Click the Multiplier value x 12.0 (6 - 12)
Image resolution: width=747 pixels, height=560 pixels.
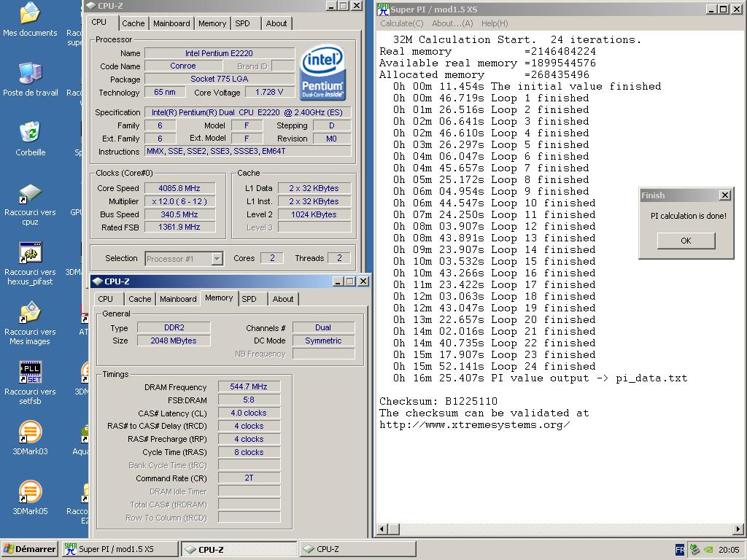tap(179, 201)
